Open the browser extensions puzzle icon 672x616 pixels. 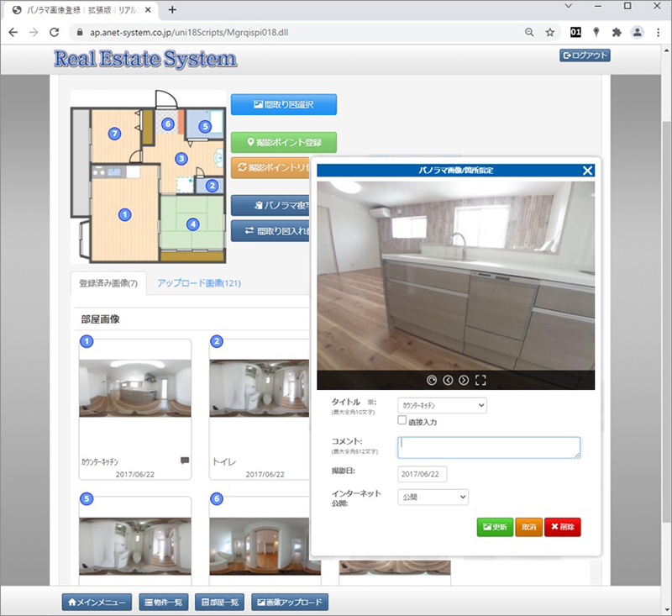[617, 32]
